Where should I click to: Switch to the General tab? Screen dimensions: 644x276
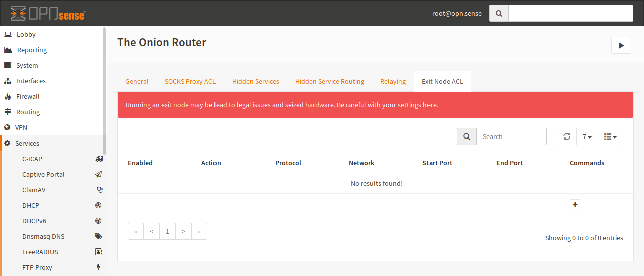(x=137, y=81)
